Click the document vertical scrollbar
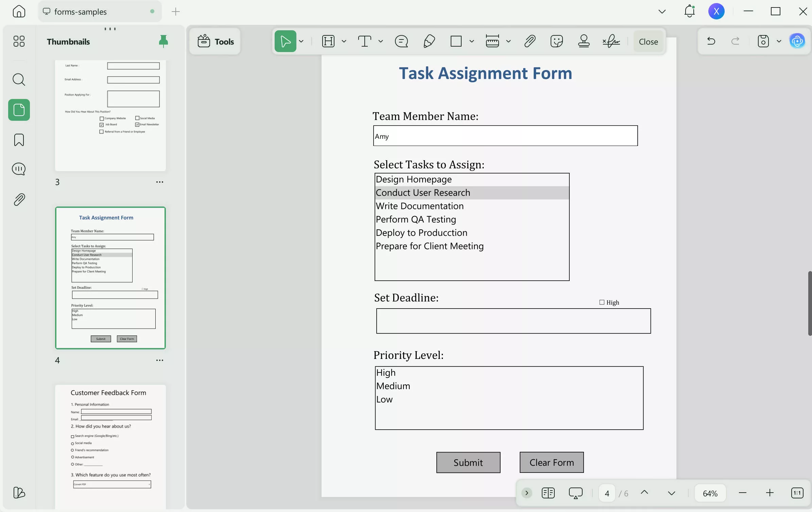Viewport: 812px width, 512px height. 809,303
